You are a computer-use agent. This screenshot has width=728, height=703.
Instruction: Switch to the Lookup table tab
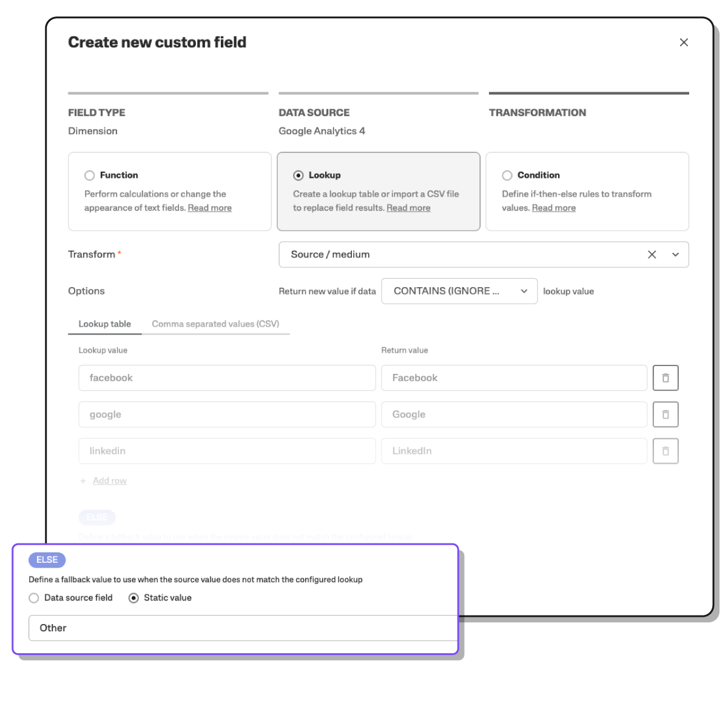[x=104, y=324]
